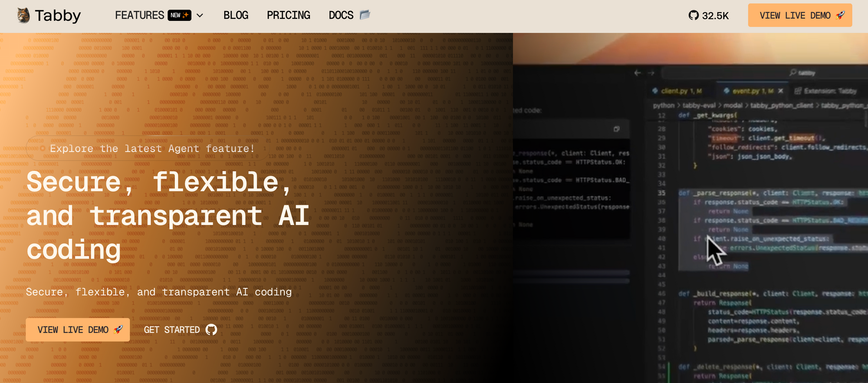Screen dimensions: 868x383
Task: Open the DOCS navigation link
Action: (x=341, y=15)
